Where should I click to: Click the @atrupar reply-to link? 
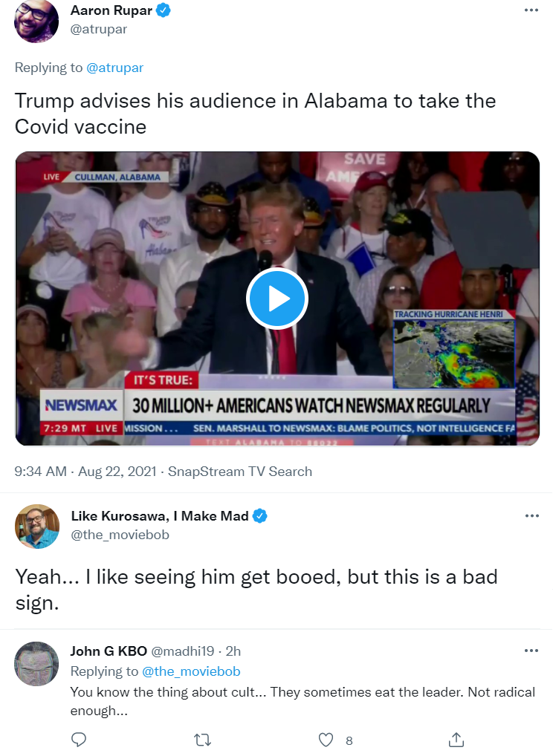pos(115,68)
